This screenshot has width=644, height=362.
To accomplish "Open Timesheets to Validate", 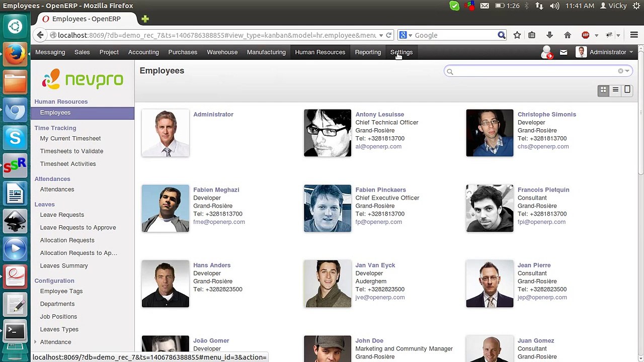I will (71, 151).
